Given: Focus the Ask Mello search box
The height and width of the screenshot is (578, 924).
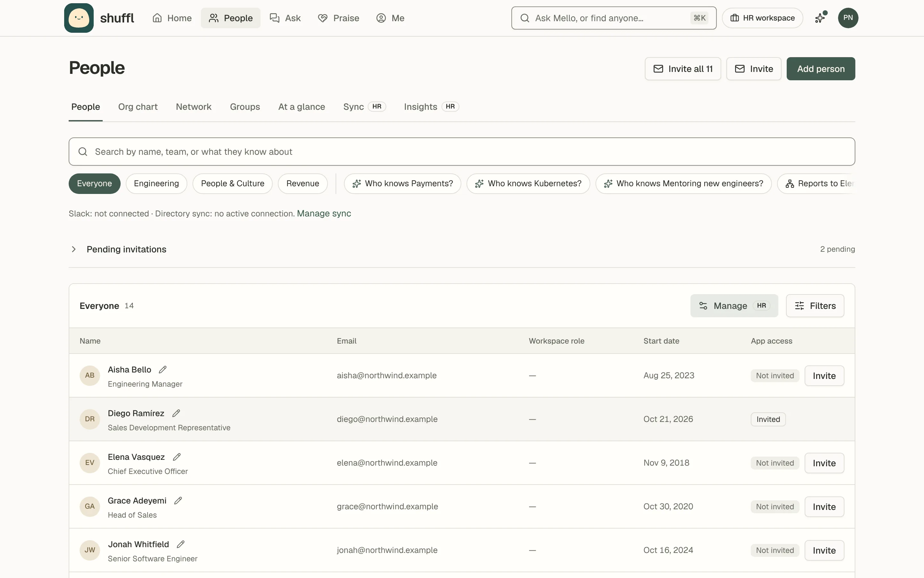Looking at the screenshot, I should [613, 18].
